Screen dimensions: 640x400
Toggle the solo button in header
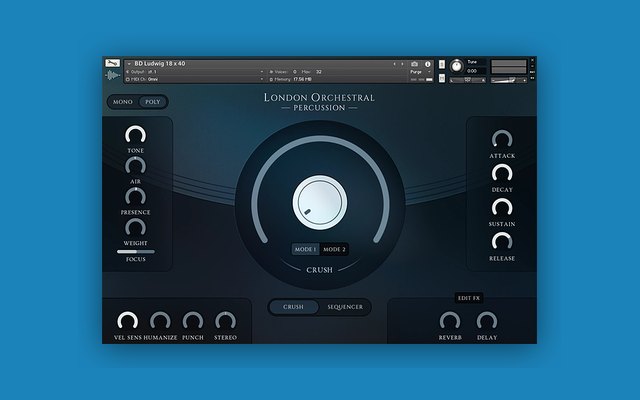(x=442, y=64)
